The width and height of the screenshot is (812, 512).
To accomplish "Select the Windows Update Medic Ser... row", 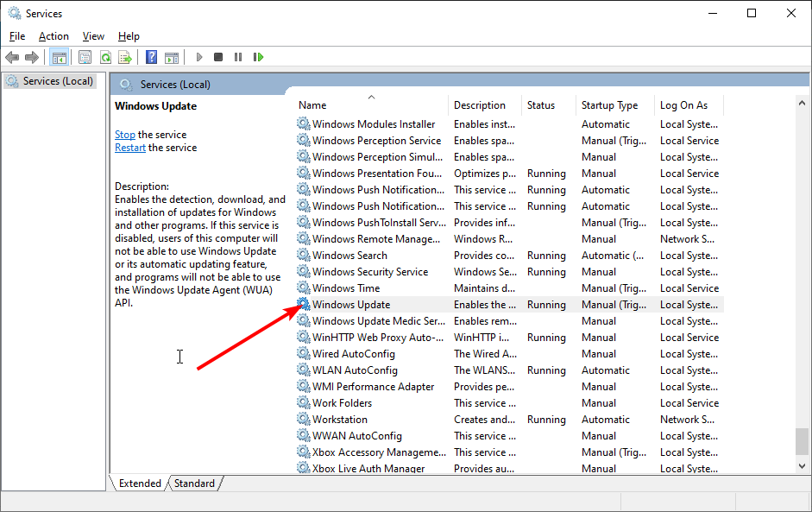I will (509, 321).
